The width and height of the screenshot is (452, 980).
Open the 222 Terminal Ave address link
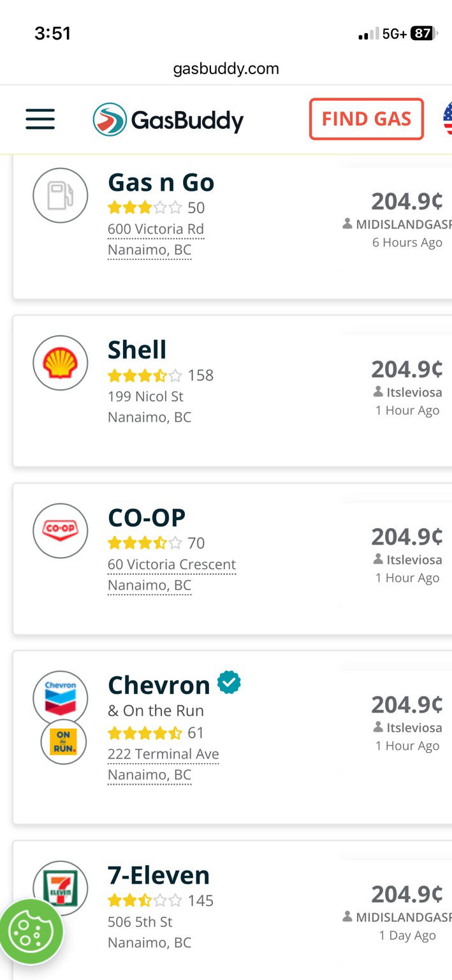pos(163,754)
